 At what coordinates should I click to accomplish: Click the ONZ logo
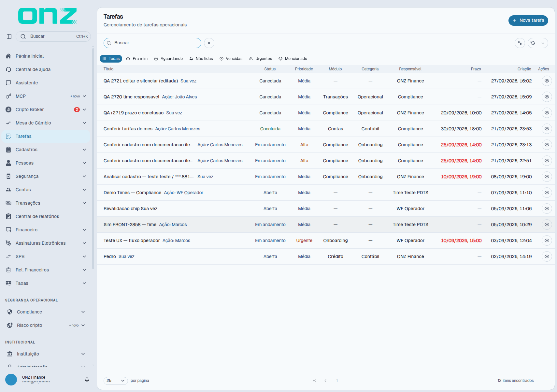click(48, 16)
